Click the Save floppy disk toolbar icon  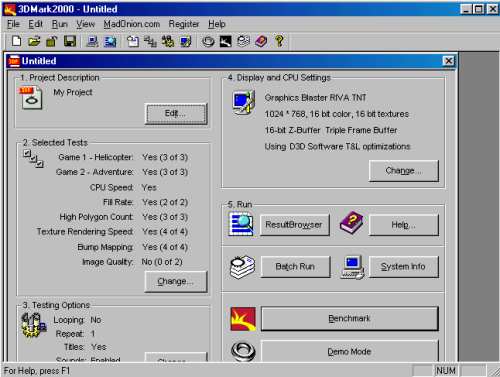70,41
